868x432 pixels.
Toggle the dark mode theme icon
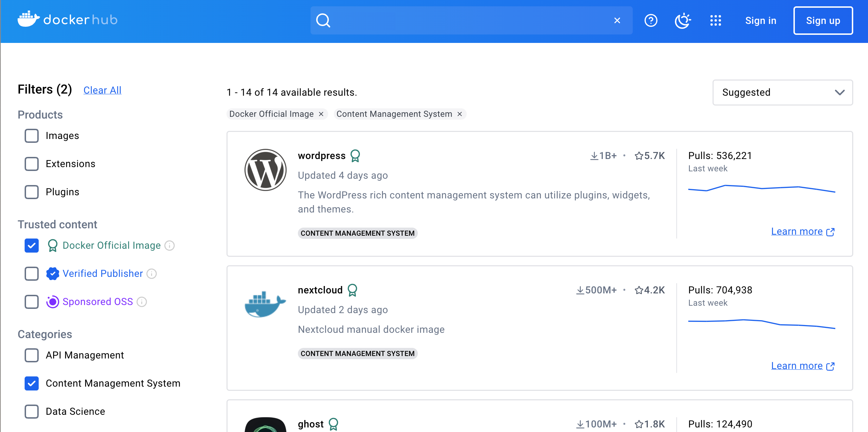coord(682,20)
